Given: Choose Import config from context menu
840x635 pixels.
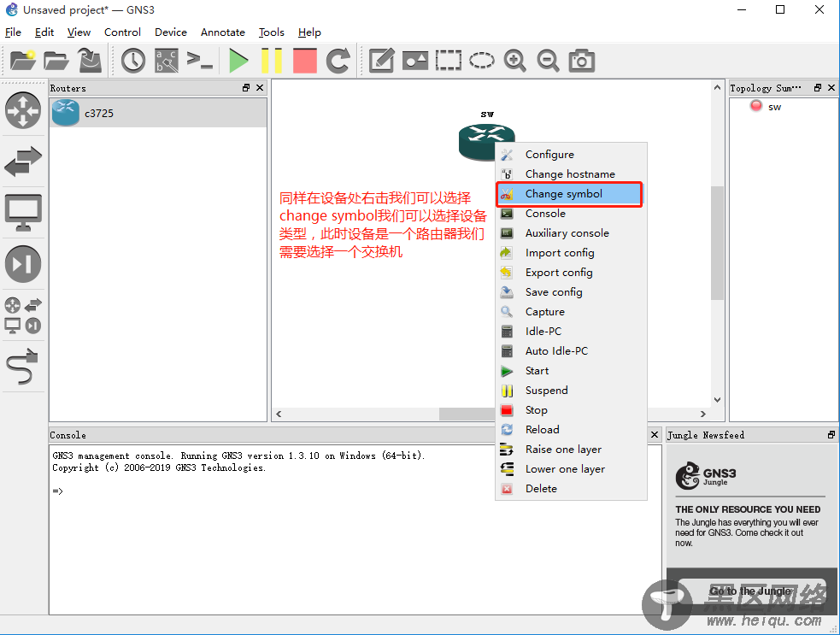Looking at the screenshot, I should click(571, 253).
